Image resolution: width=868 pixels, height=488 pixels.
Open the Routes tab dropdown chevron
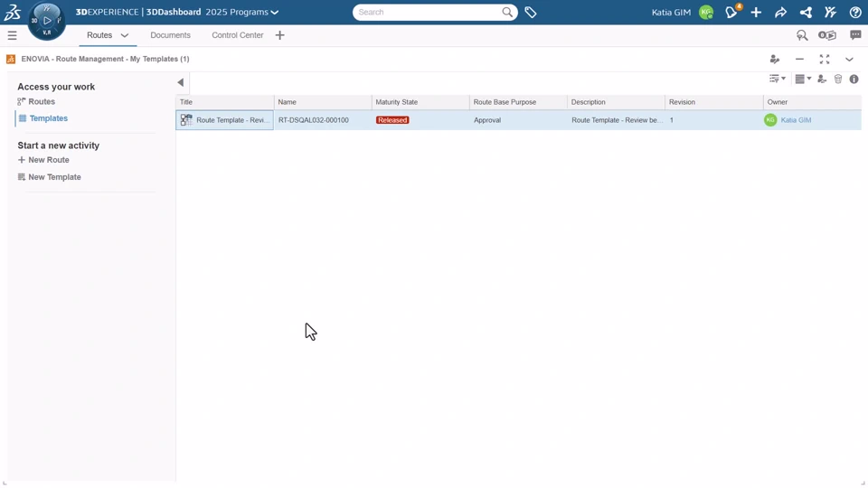125,35
